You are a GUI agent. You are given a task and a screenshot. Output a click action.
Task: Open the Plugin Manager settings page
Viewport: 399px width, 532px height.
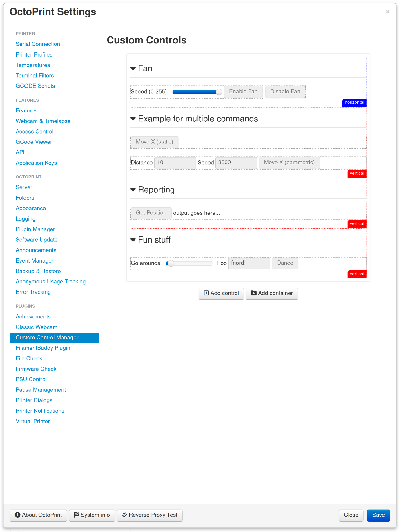tap(35, 229)
